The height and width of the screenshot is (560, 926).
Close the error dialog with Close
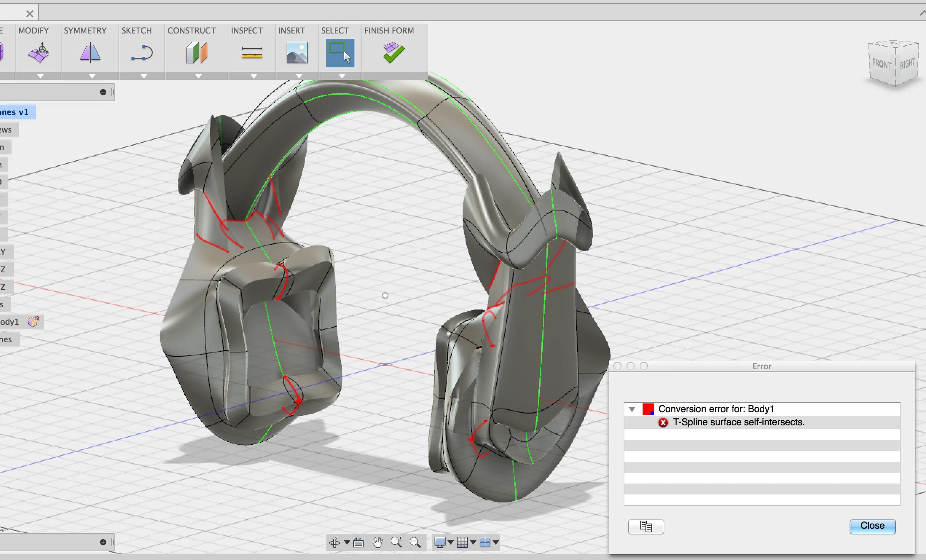point(872,526)
